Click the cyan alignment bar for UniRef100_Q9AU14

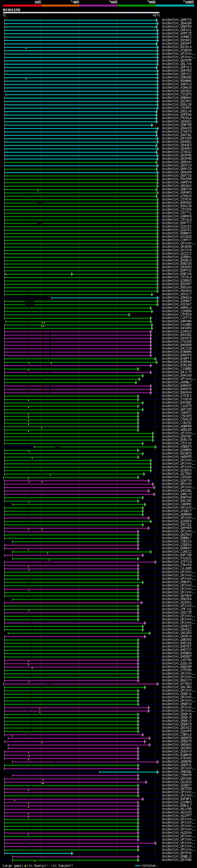tap(105, 298)
